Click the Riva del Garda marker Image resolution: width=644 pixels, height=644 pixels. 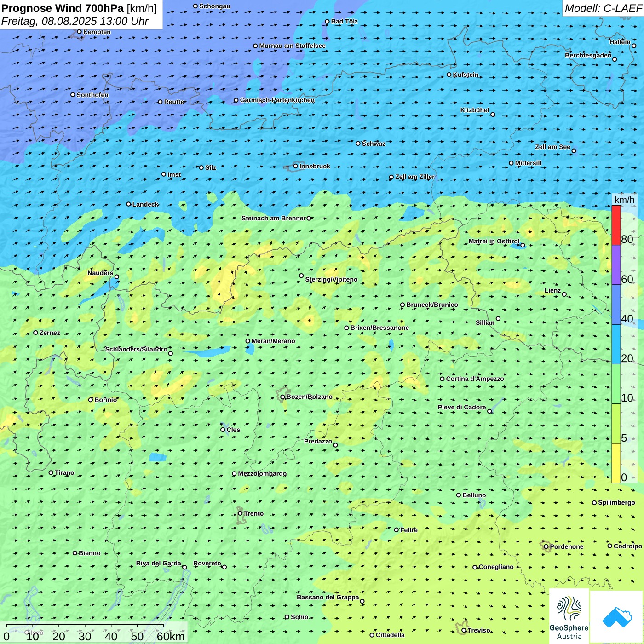[x=184, y=567]
